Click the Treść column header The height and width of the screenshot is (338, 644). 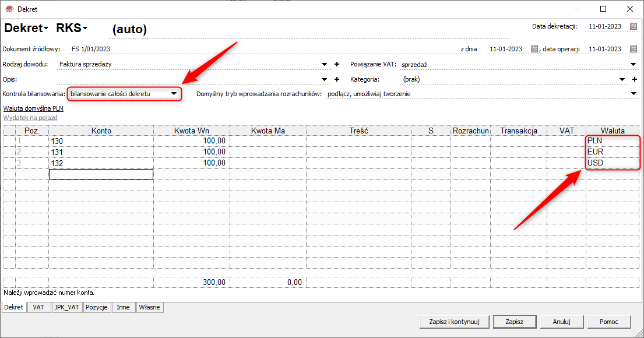(x=358, y=131)
